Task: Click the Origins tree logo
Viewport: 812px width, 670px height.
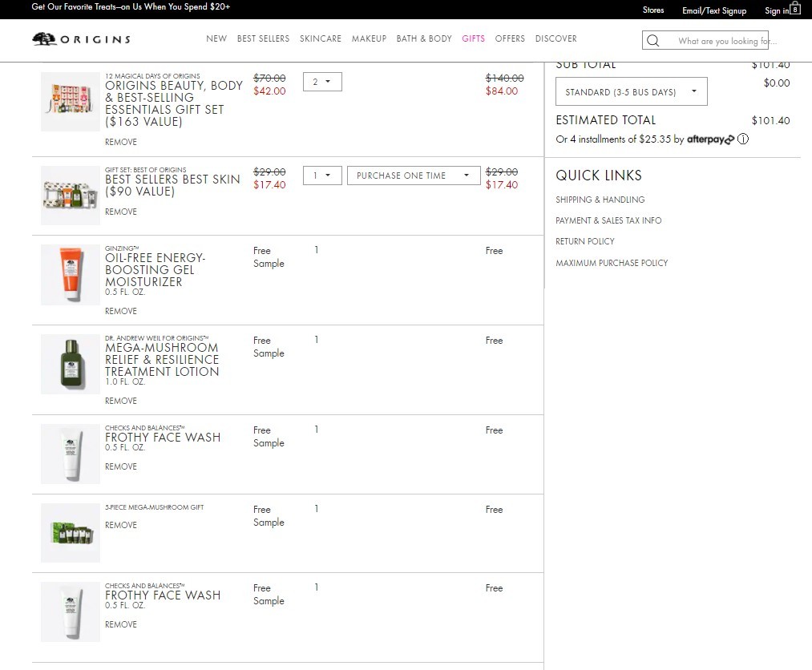Action: point(81,39)
